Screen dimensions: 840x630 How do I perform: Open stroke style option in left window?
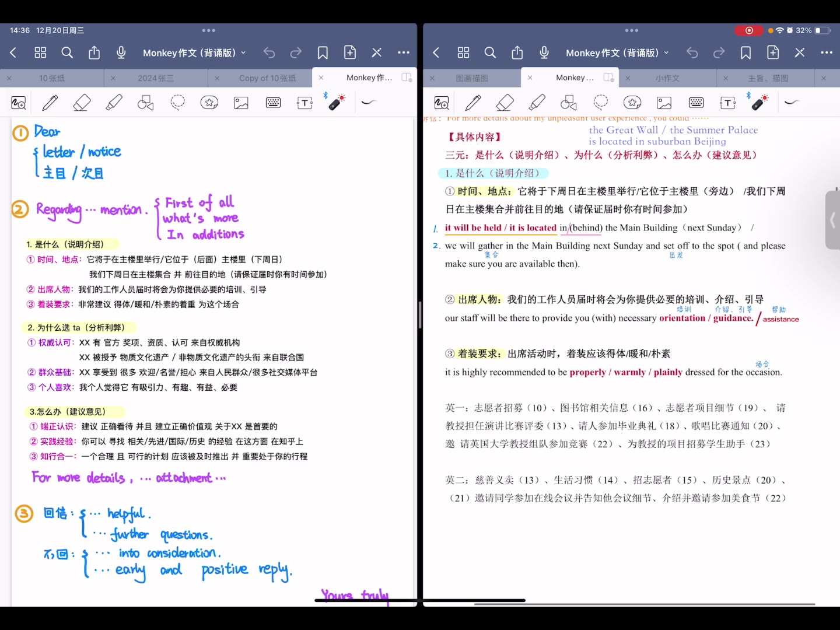pyautogui.click(x=369, y=103)
